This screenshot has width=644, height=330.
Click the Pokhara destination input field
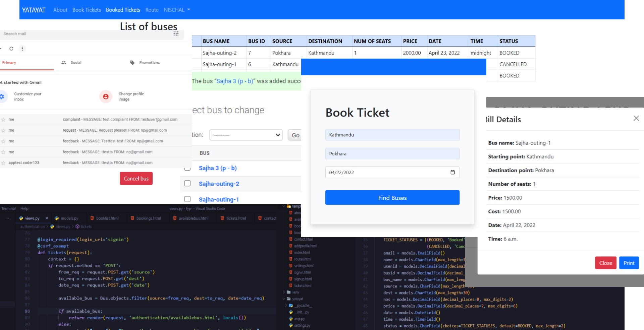click(x=392, y=153)
